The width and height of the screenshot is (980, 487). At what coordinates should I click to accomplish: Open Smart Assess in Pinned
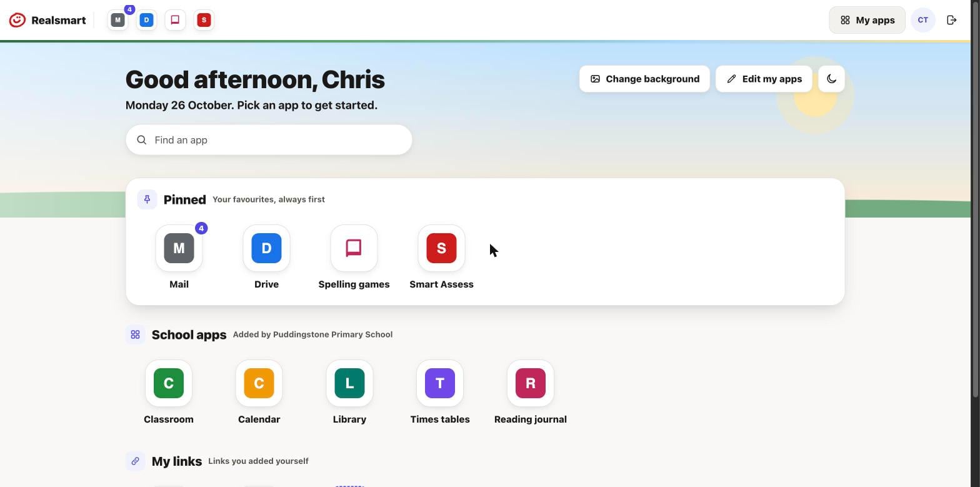441,249
